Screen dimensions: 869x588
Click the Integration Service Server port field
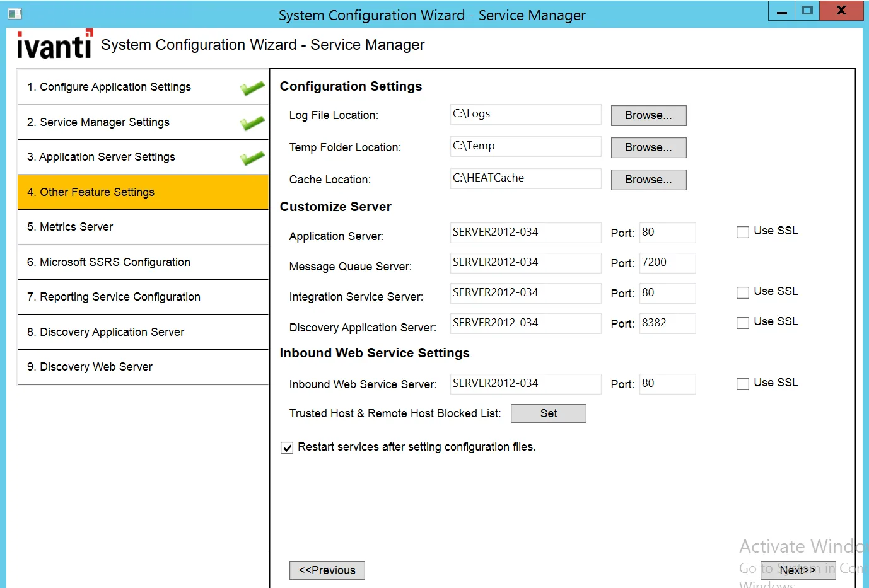[x=667, y=293]
